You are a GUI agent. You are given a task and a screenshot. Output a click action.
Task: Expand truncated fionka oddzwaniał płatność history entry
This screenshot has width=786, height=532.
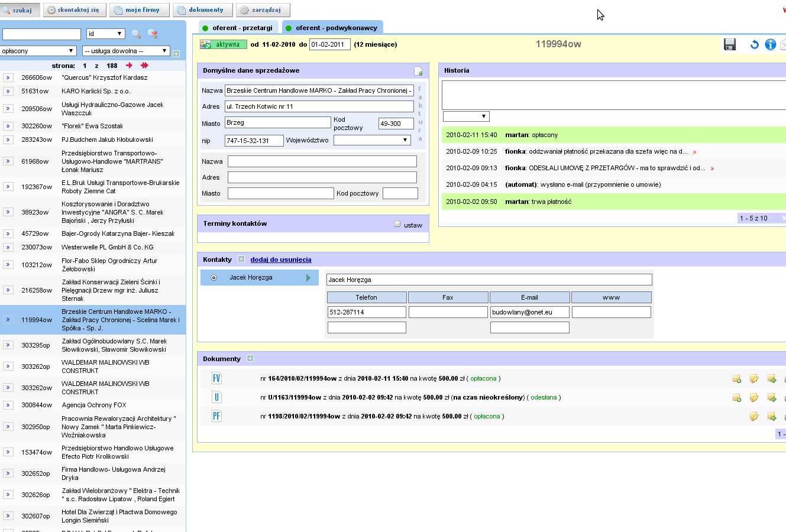pos(694,152)
